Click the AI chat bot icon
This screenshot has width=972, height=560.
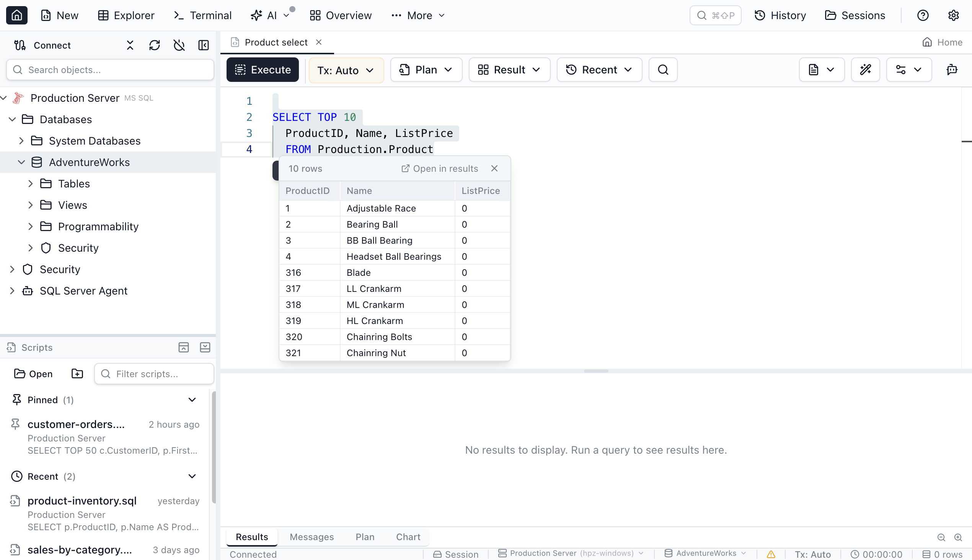point(952,70)
